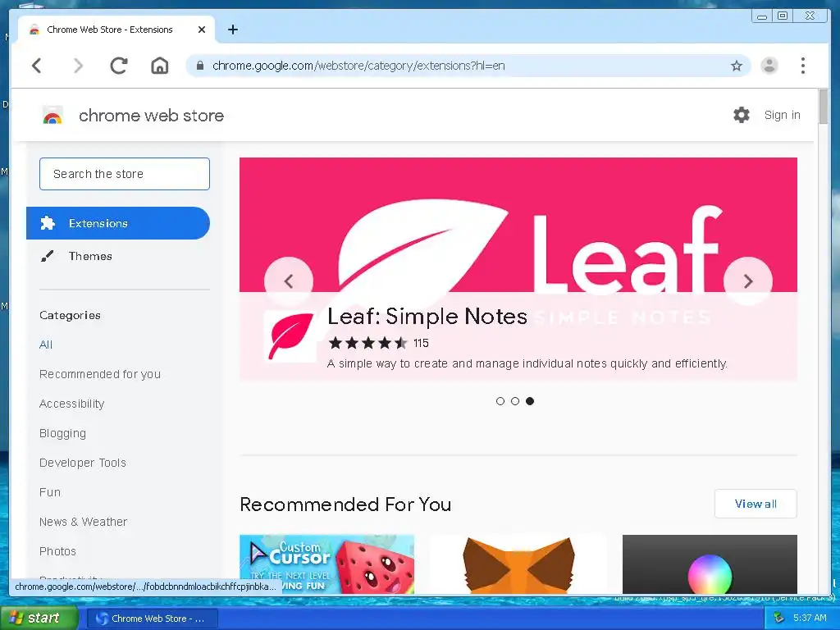Select the first carousel dot
The width and height of the screenshot is (840, 630).
tap(500, 401)
